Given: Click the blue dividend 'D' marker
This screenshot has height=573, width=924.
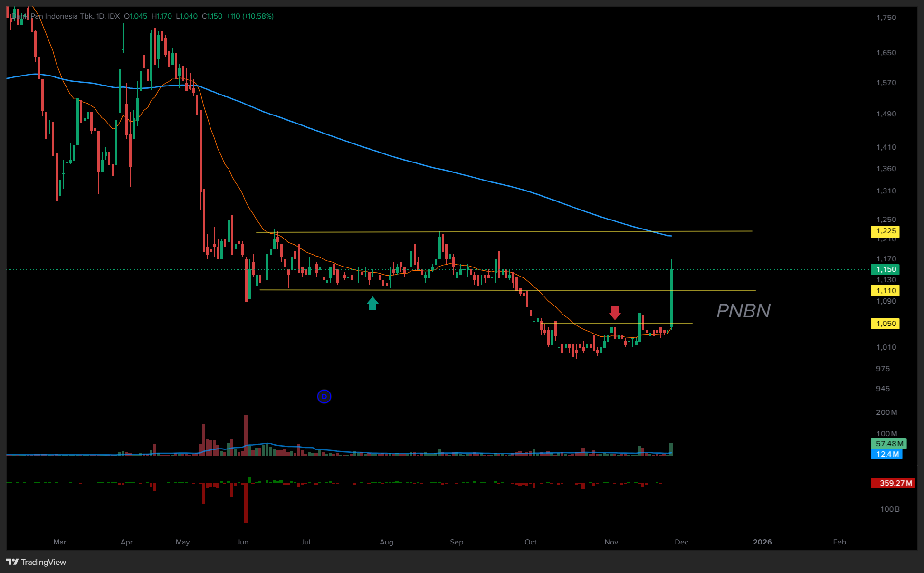Looking at the screenshot, I should click(324, 396).
